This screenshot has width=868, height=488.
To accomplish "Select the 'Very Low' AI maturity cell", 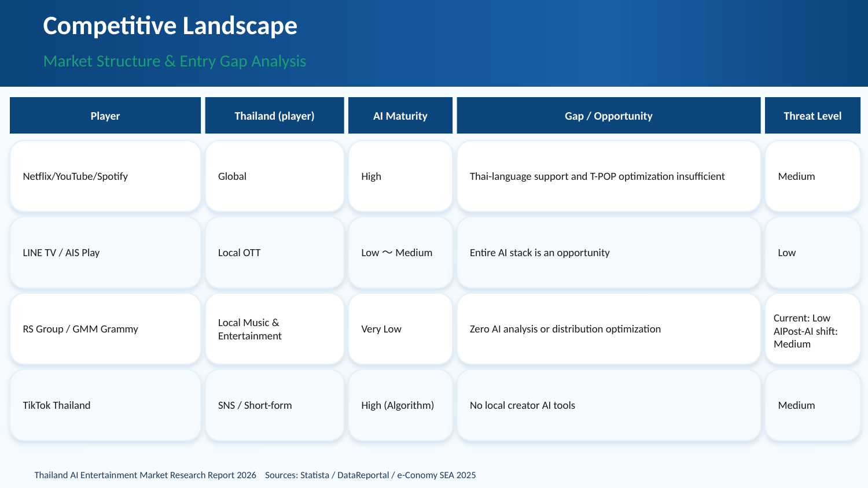I will [x=400, y=329].
